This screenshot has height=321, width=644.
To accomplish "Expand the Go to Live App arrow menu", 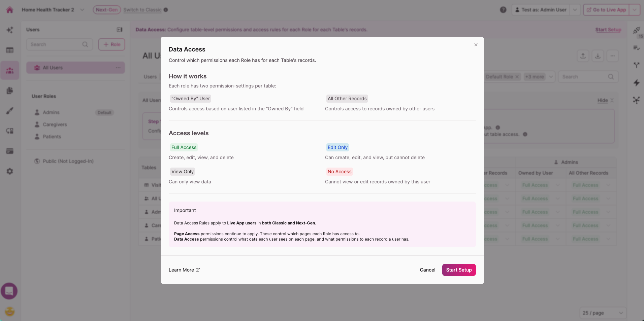I will pyautogui.click(x=635, y=10).
